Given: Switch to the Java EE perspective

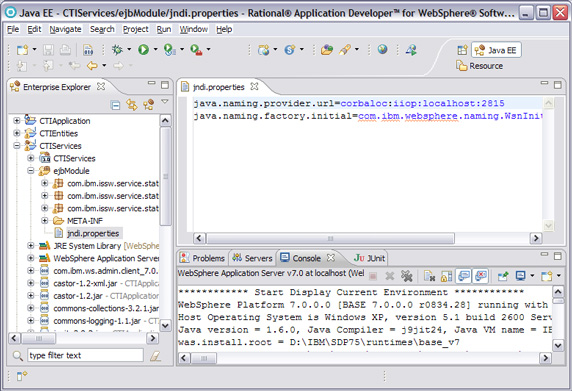Looking at the screenshot, I should (496, 50).
